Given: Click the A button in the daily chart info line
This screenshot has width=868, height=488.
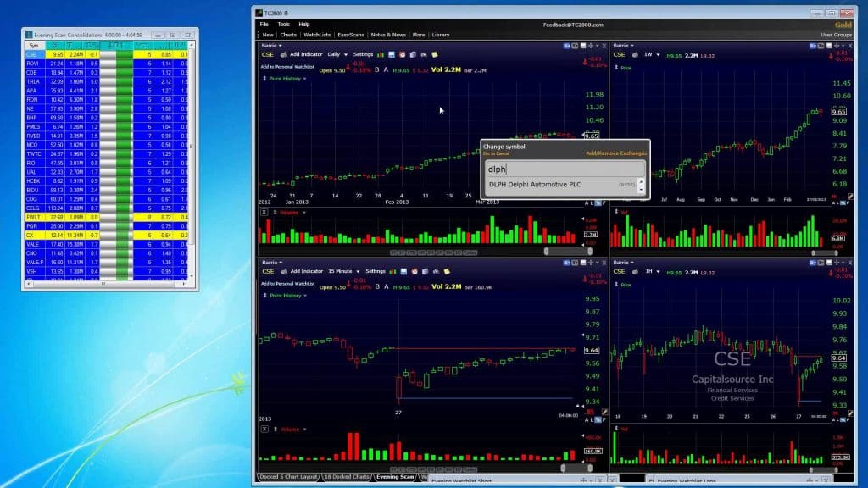Looking at the screenshot, I should point(387,70).
